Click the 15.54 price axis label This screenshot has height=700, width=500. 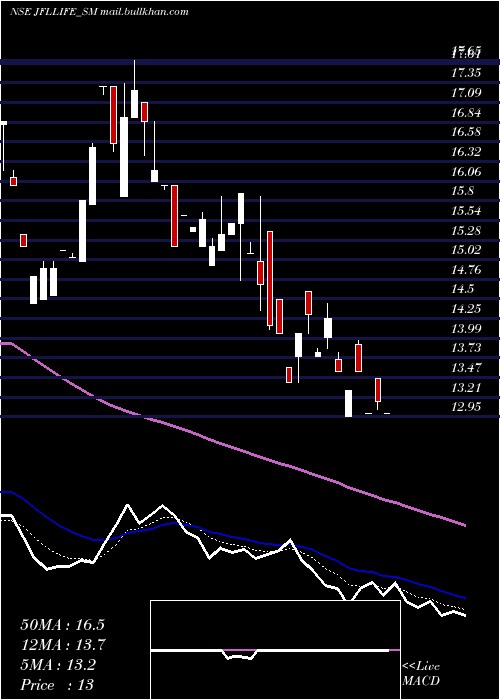pos(466,210)
